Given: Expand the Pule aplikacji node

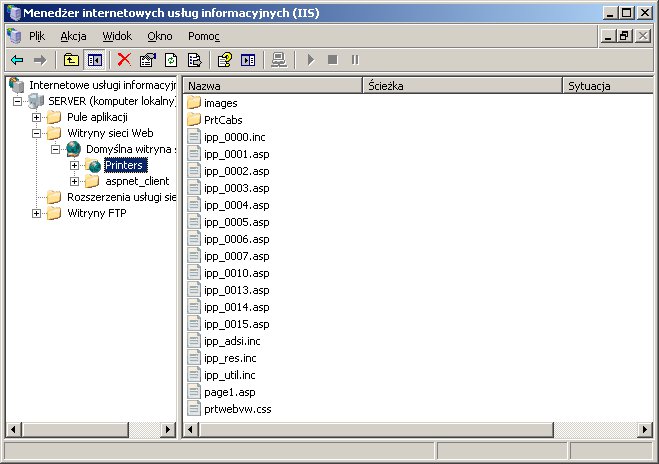Looking at the screenshot, I should tap(37, 117).
